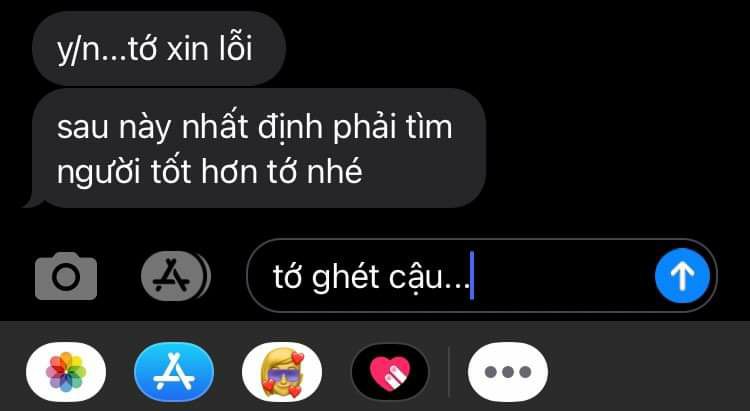750x411 pixels.
Task: Click the words "xin lỗi" in the first bubble
Action: [x=209, y=49]
